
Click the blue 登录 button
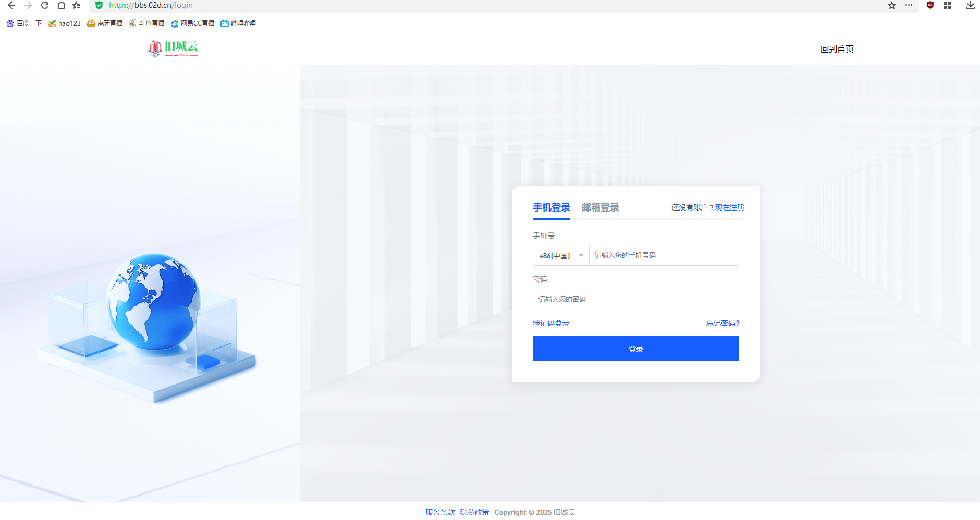635,349
